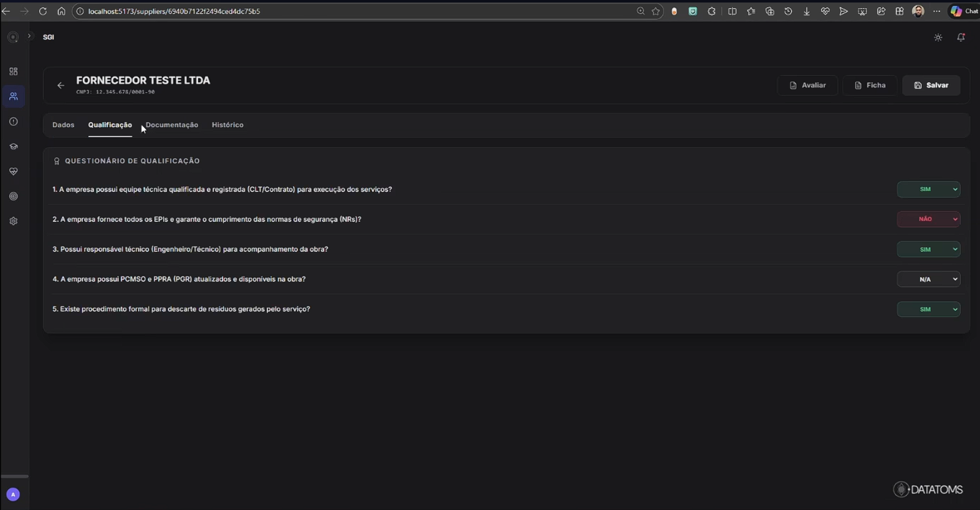Click the Salvar button
The width and height of the screenshot is (980, 510).
(931, 85)
